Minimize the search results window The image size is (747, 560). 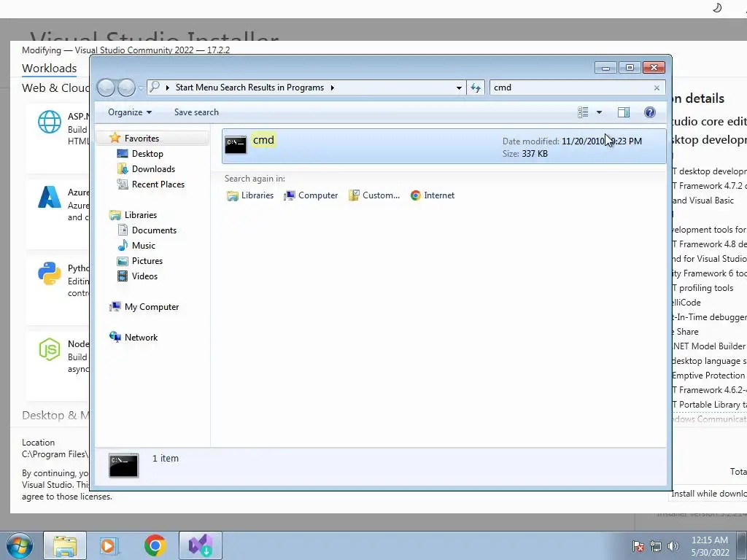point(605,68)
